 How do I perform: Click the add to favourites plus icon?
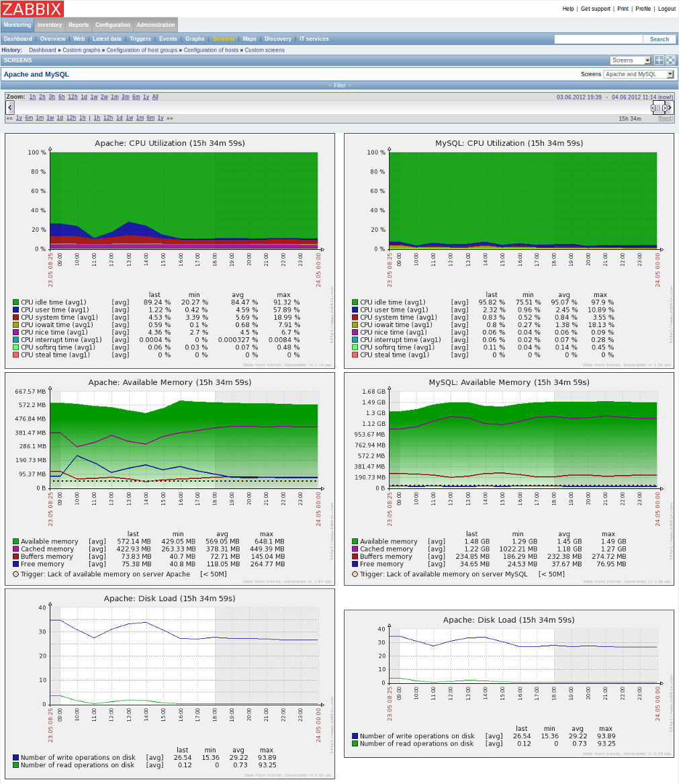(x=659, y=60)
